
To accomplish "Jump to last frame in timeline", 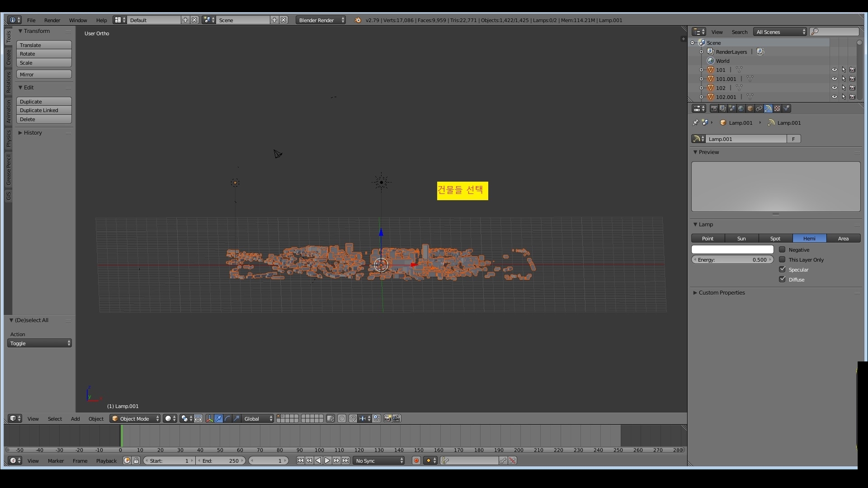I will click(345, 460).
